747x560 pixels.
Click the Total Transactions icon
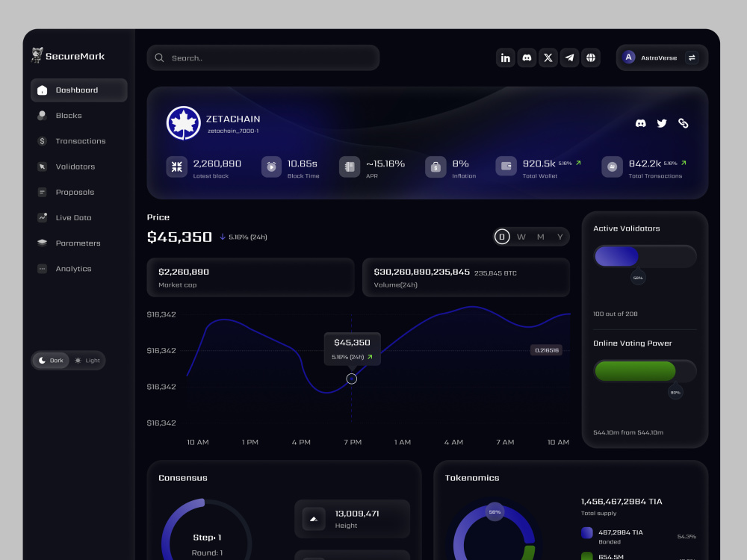point(613,167)
